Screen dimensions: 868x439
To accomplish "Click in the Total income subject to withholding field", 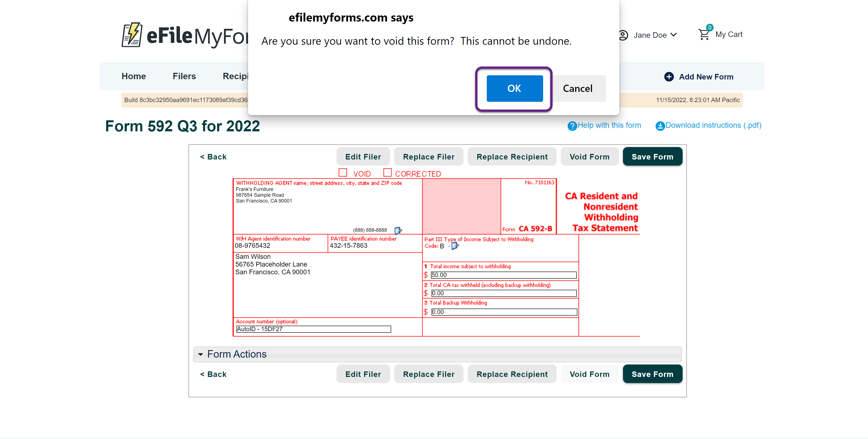I will click(503, 275).
